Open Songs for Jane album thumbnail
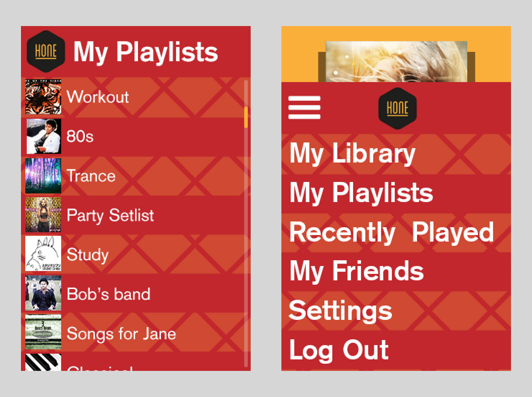Viewport: 532px width, 397px height. [x=43, y=332]
